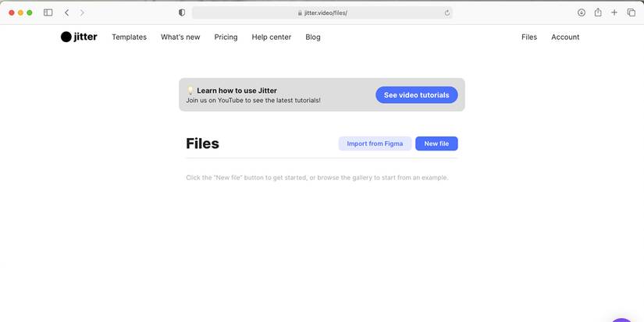This screenshot has height=322, width=644.
Task: Click the address bar showing jitter.video/files/
Action: (x=322, y=12)
